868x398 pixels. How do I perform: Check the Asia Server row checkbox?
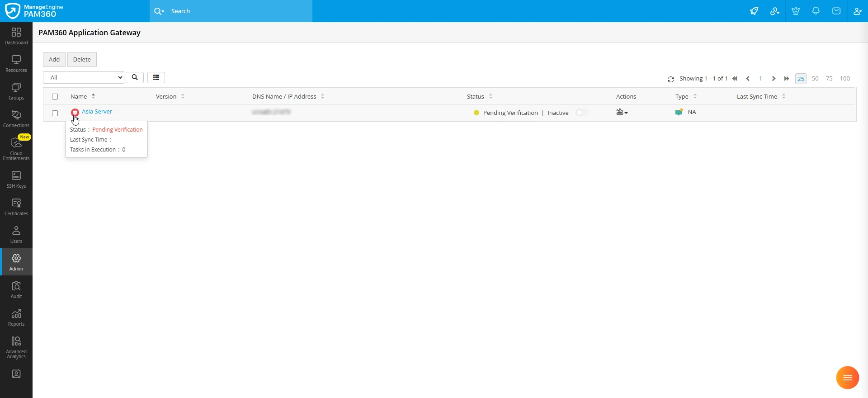click(55, 114)
